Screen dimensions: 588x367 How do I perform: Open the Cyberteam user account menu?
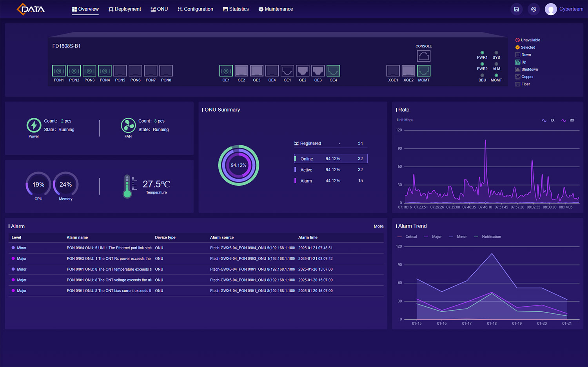click(564, 9)
